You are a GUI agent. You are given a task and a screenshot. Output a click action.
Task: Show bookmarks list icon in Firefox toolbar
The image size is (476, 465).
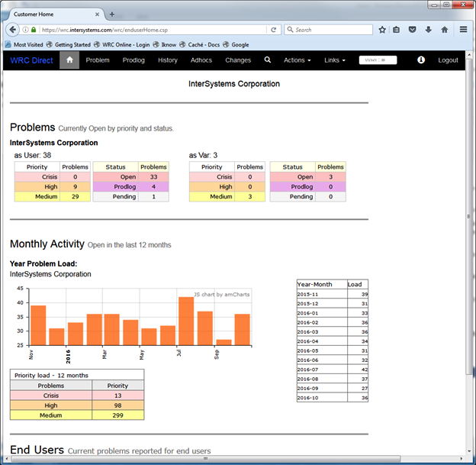pyautogui.click(x=396, y=30)
